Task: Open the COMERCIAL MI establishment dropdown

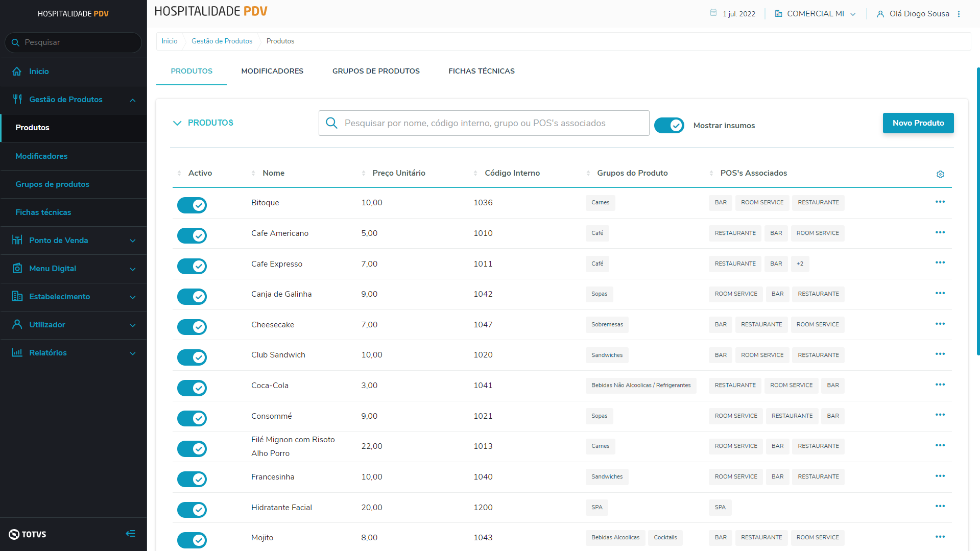Action: (x=815, y=14)
